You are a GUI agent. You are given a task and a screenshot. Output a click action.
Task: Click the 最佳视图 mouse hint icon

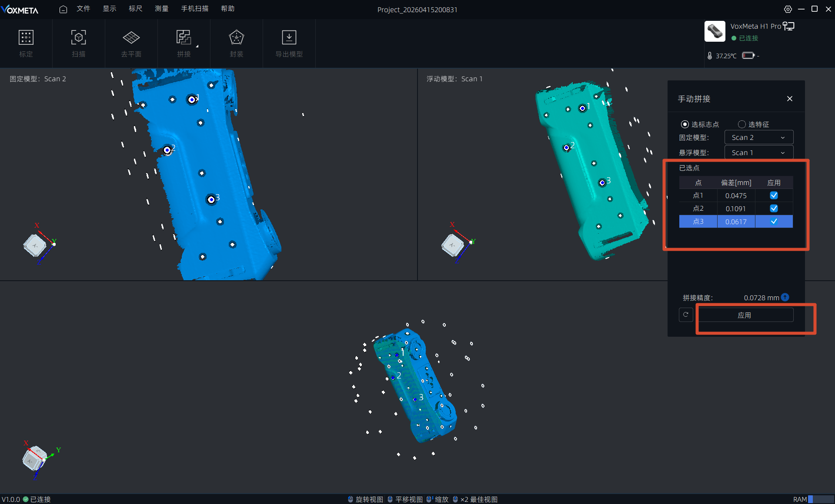point(455,499)
